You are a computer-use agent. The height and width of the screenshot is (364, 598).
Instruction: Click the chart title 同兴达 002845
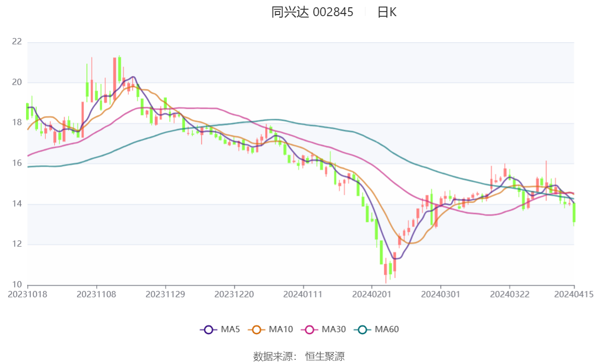313,12
